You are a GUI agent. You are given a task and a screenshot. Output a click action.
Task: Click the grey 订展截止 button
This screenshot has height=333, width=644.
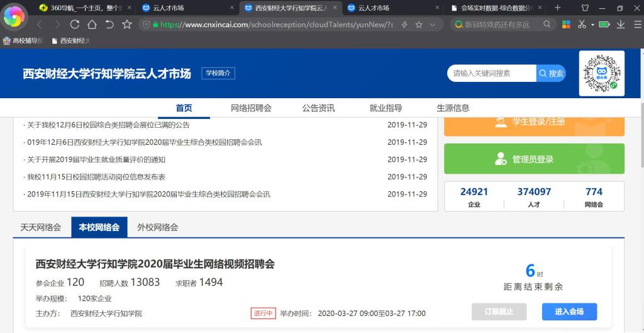click(499, 312)
